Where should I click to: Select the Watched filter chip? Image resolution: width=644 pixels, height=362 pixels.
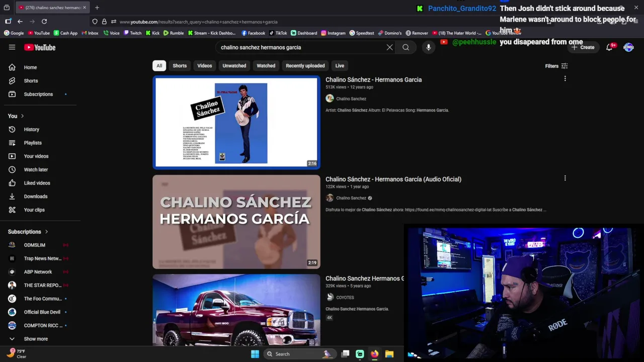266,66
